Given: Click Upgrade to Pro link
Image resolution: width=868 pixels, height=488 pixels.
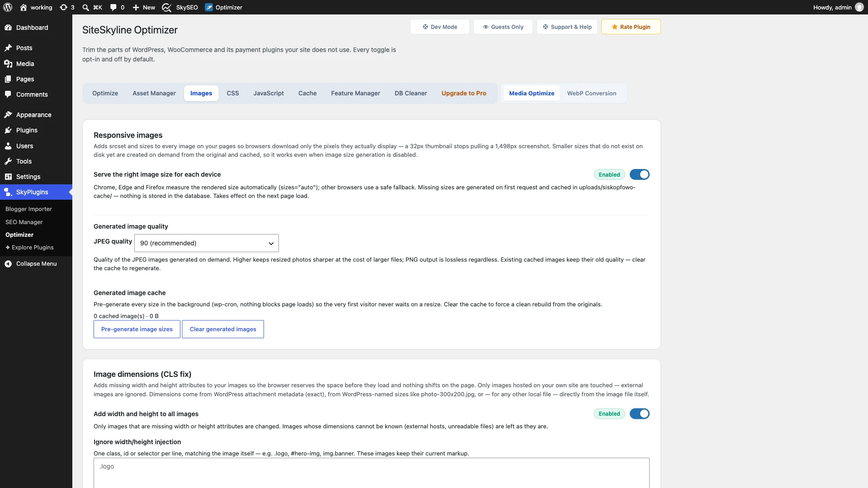Looking at the screenshot, I should coord(464,93).
